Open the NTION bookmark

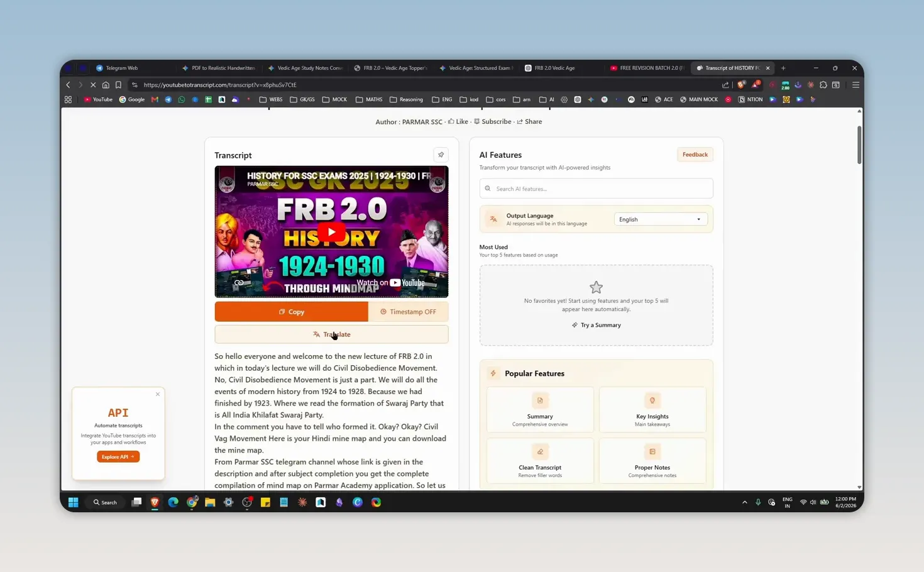point(751,99)
